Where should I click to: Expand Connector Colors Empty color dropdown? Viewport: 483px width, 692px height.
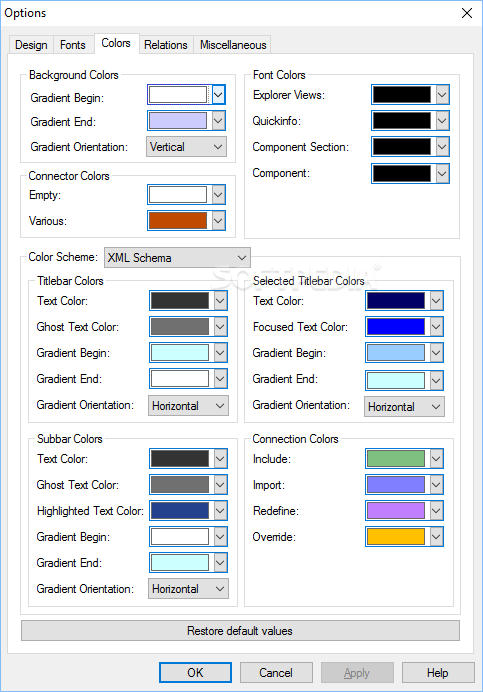point(219,195)
